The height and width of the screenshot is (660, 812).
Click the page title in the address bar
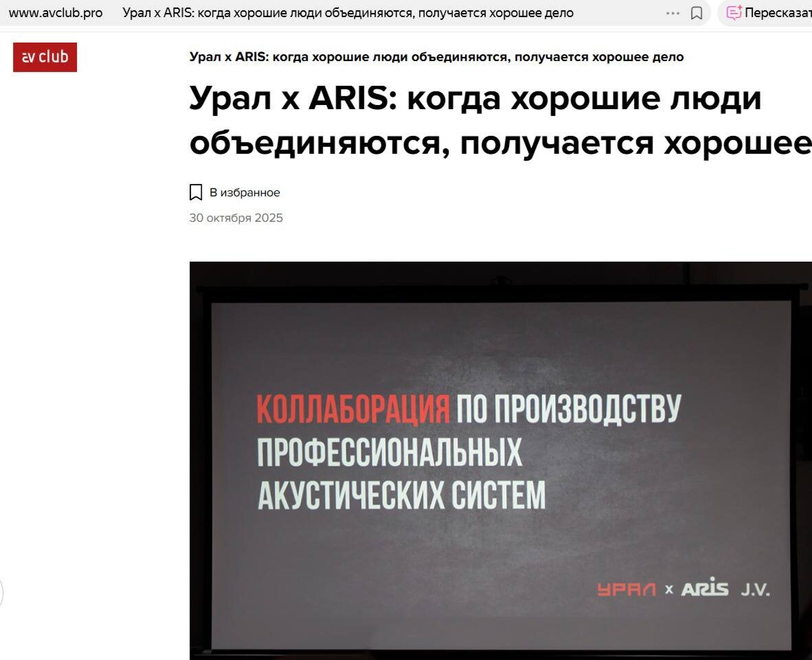point(348,13)
